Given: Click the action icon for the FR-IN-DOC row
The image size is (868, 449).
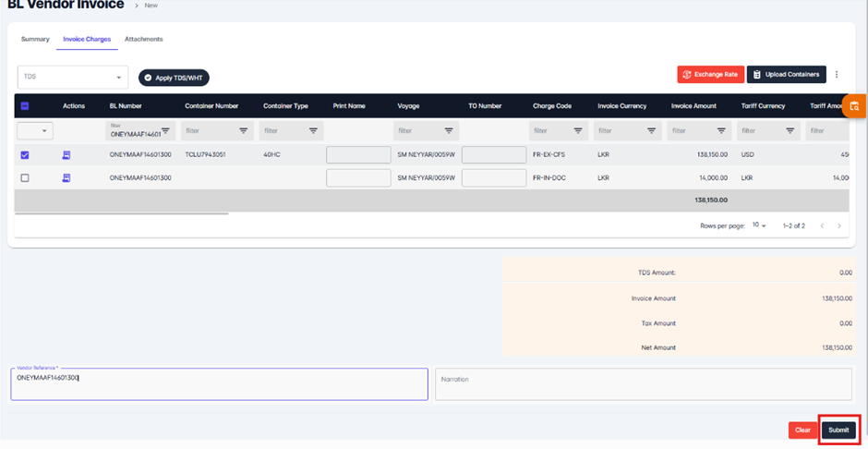Looking at the screenshot, I should (x=66, y=177).
